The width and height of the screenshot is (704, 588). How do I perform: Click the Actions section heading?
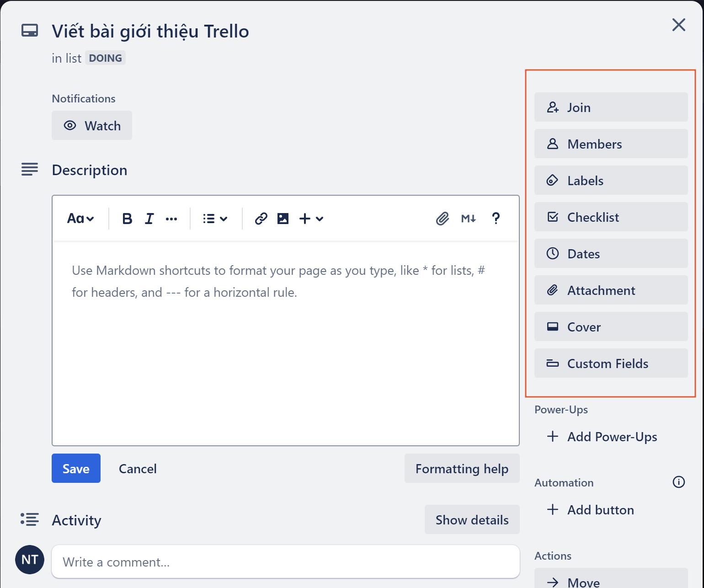pos(553,556)
